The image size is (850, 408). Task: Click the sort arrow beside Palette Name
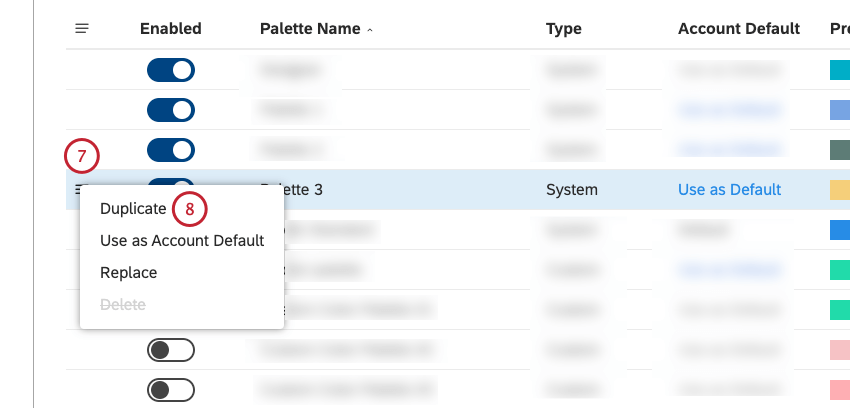point(370,30)
